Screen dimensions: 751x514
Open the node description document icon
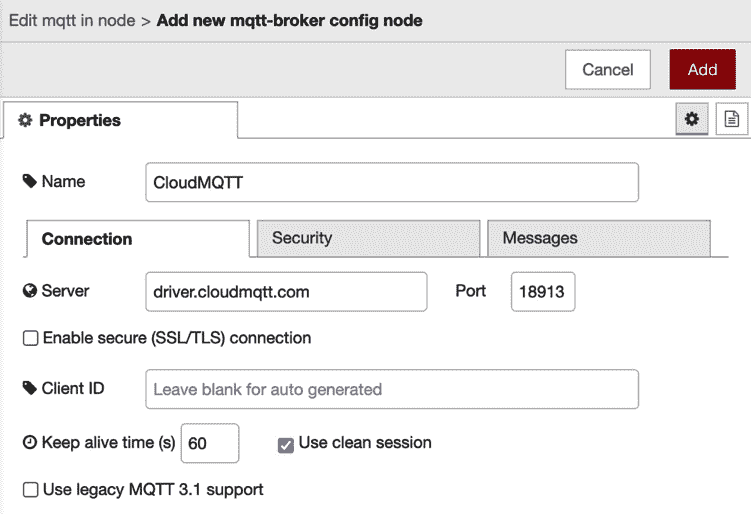point(731,119)
